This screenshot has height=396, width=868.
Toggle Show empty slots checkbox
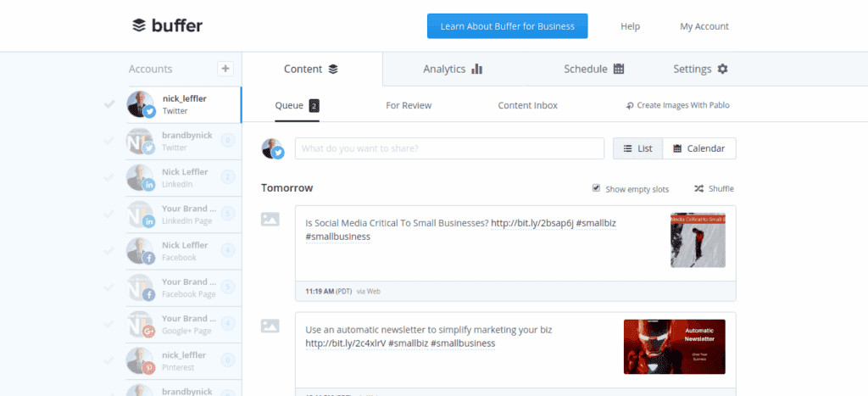[x=596, y=187]
